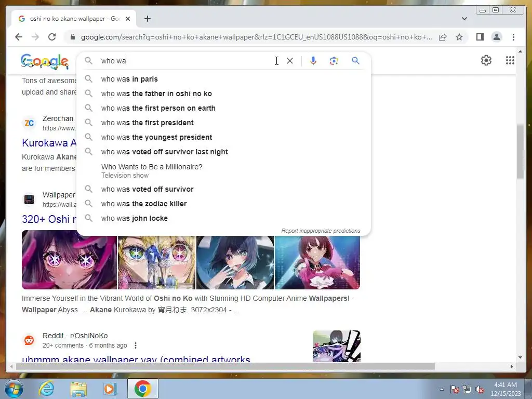Open the pink-eyed girl wallpaper thumbnail

pyautogui.click(x=69, y=260)
